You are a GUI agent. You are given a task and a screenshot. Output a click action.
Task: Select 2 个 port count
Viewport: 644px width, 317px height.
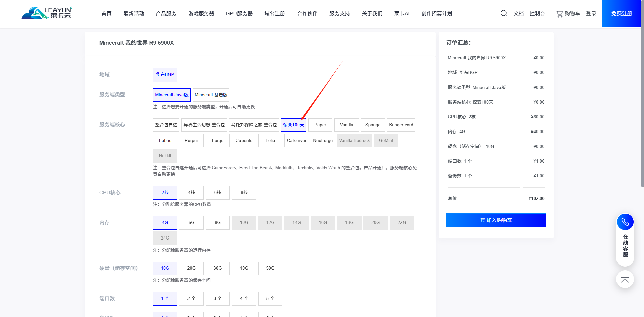[192, 299]
